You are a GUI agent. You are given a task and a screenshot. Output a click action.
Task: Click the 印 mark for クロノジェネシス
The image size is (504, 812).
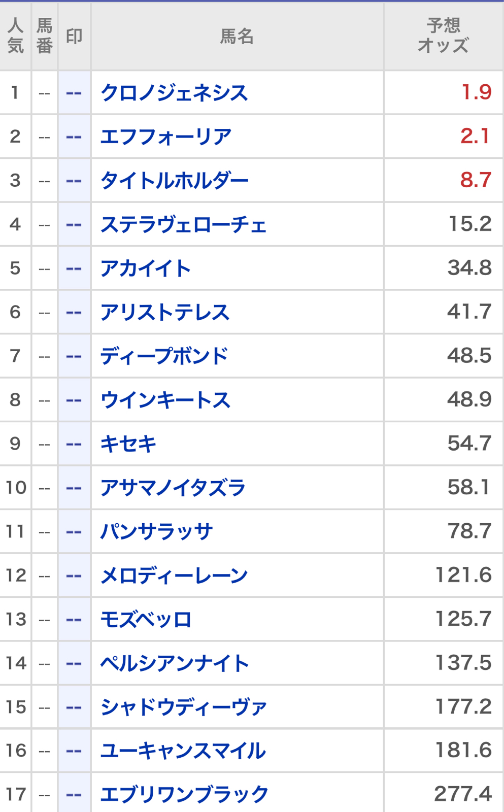coord(74,93)
